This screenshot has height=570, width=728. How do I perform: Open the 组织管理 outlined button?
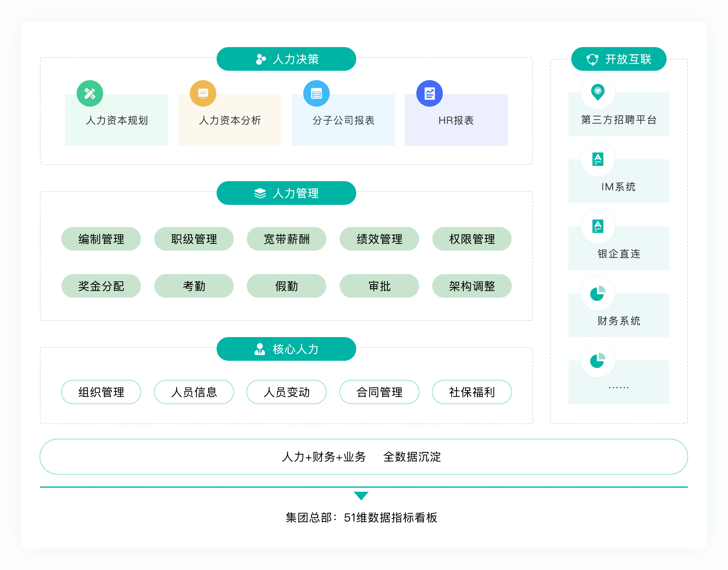101,392
